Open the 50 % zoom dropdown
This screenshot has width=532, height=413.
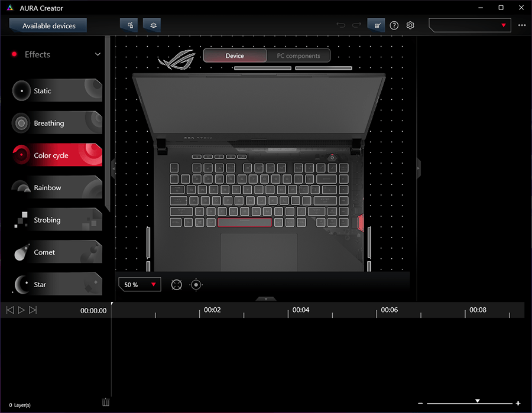click(140, 284)
